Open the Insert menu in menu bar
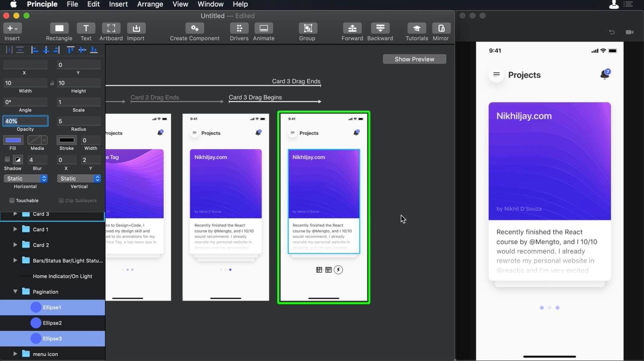Screen dimensions: 644x361 [118, 4]
